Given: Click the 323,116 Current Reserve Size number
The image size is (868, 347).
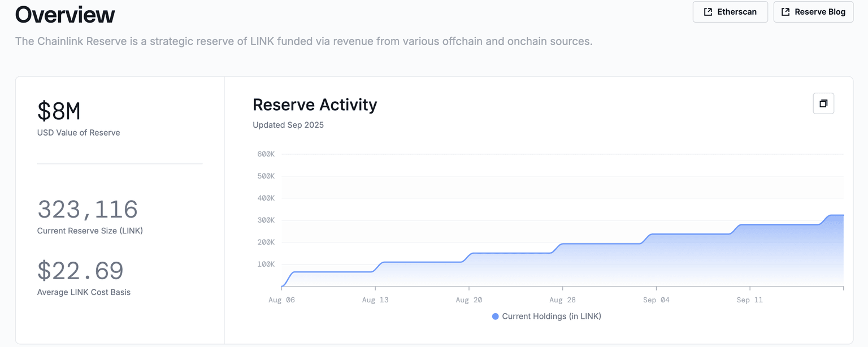Looking at the screenshot, I should (88, 210).
